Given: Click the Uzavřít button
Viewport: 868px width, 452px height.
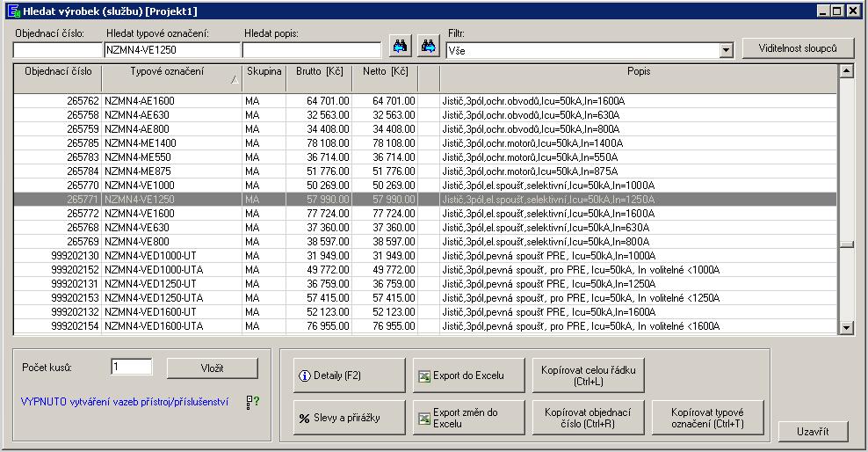Looking at the screenshot, I should [813, 432].
